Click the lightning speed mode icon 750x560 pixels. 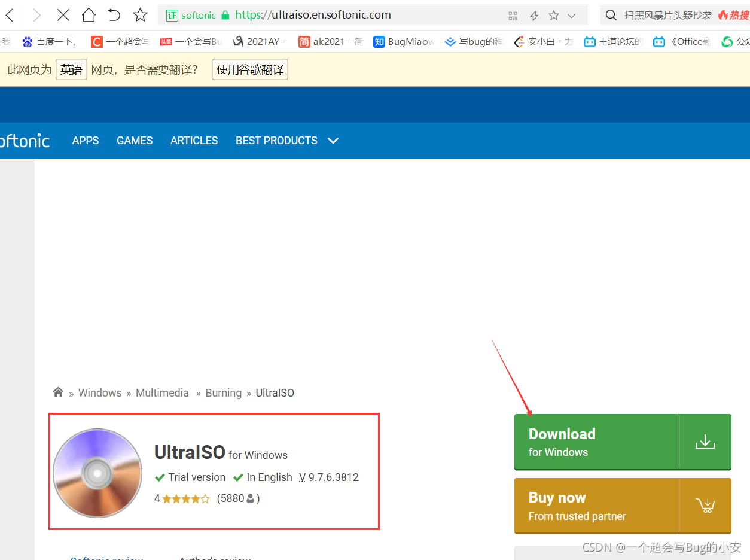tap(534, 16)
